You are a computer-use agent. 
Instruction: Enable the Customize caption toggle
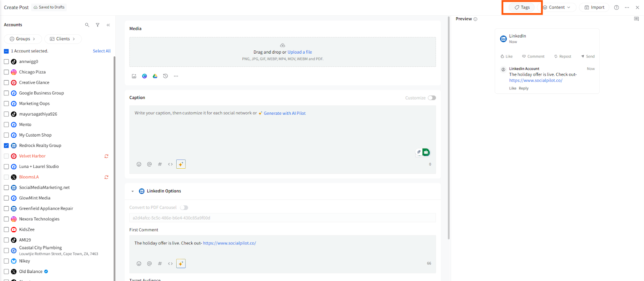click(x=432, y=98)
